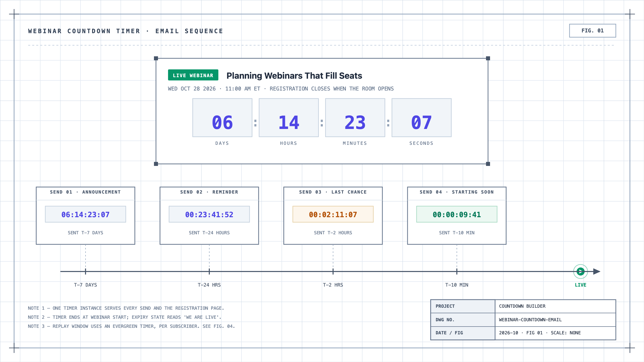The height and width of the screenshot is (362, 644).
Task: Click the green LIVE label on timeline
Action: point(580,285)
